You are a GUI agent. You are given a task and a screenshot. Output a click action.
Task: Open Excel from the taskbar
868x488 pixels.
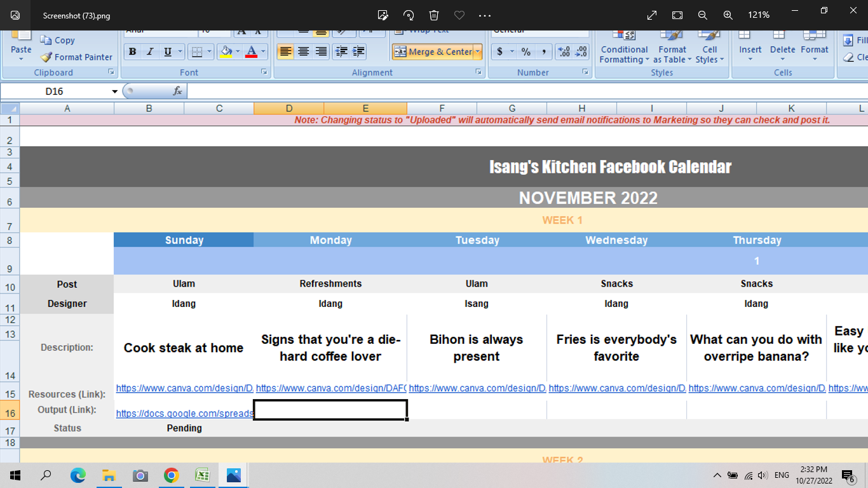click(202, 475)
